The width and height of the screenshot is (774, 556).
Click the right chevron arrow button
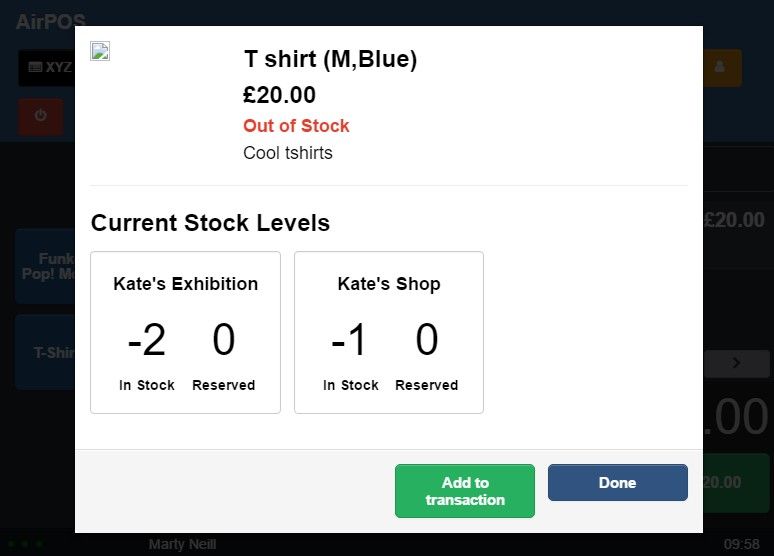tap(736, 363)
